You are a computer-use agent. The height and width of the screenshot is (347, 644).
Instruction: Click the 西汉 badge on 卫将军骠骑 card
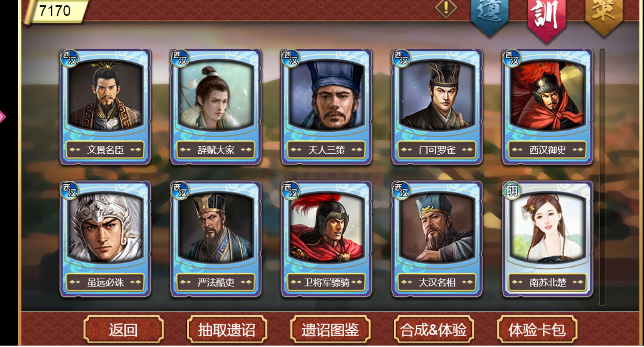[x=291, y=190]
